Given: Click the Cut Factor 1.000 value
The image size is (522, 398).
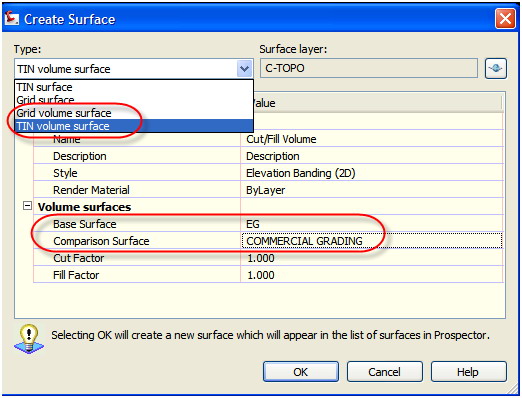Looking at the screenshot, I should (x=372, y=258).
